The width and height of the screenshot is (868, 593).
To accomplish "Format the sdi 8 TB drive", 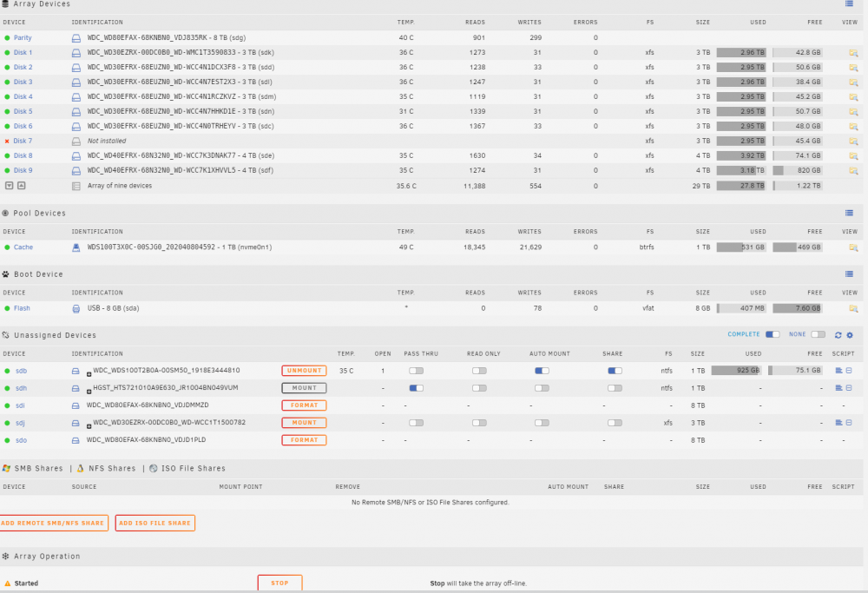I will coord(304,405).
